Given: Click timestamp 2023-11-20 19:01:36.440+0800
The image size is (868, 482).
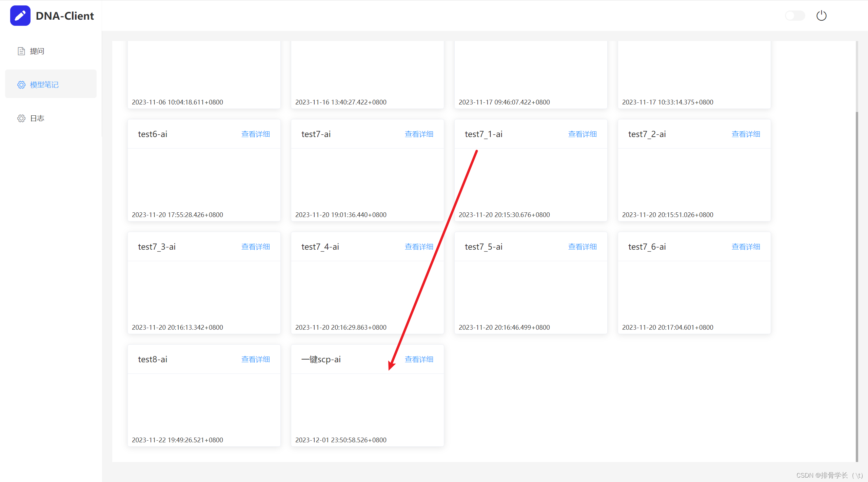Looking at the screenshot, I should [341, 215].
